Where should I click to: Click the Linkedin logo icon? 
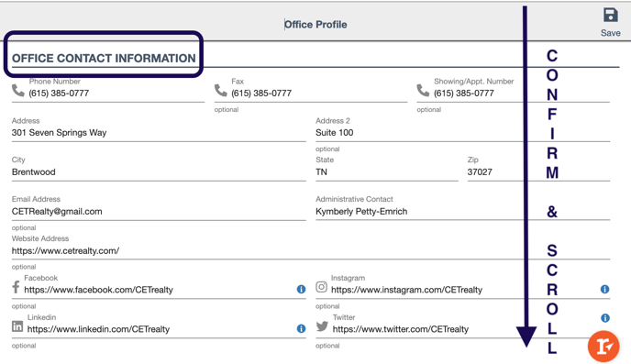(x=17, y=326)
